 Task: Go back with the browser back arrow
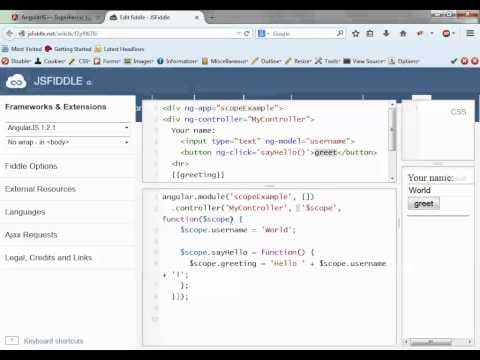click(x=10, y=34)
